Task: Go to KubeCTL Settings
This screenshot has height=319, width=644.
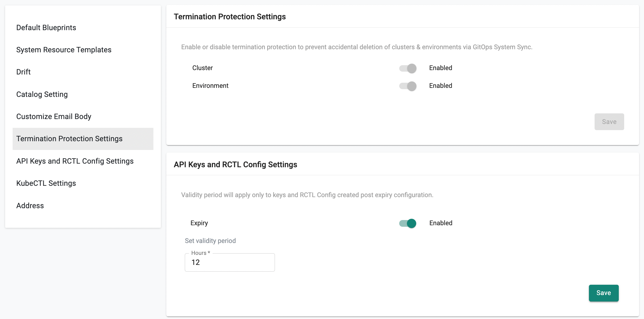Action: (x=46, y=183)
